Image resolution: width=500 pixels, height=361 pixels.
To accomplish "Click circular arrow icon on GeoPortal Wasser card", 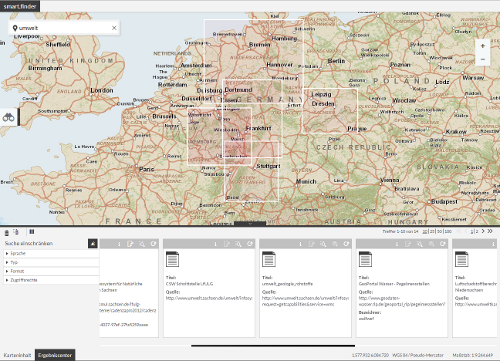I will pos(443,244).
